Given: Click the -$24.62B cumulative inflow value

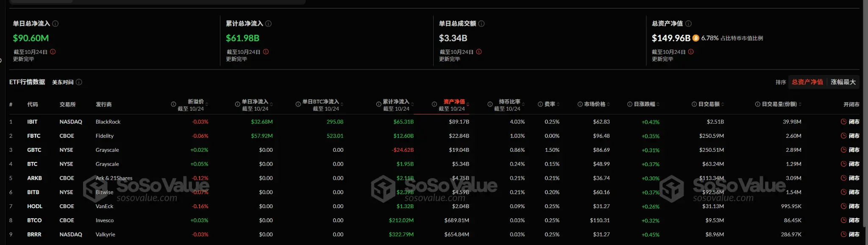Looking at the screenshot, I should point(403,150).
